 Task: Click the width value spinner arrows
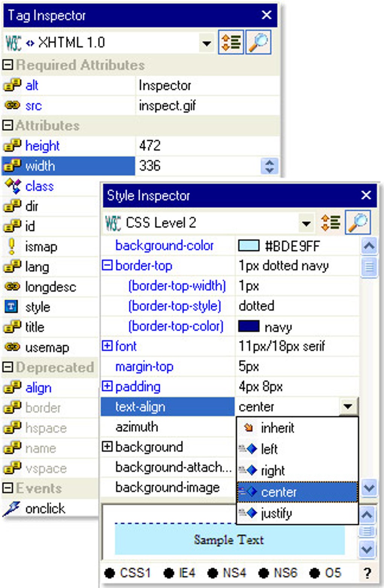270,166
